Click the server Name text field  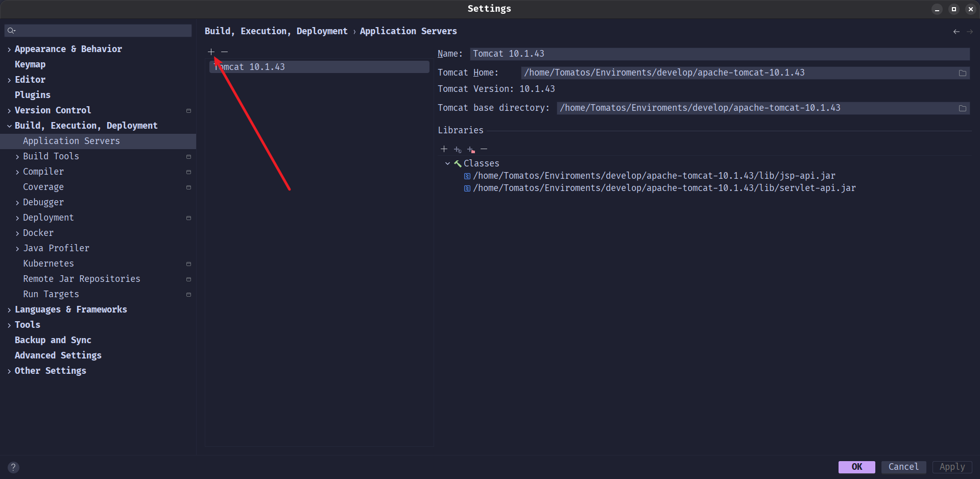(719, 54)
